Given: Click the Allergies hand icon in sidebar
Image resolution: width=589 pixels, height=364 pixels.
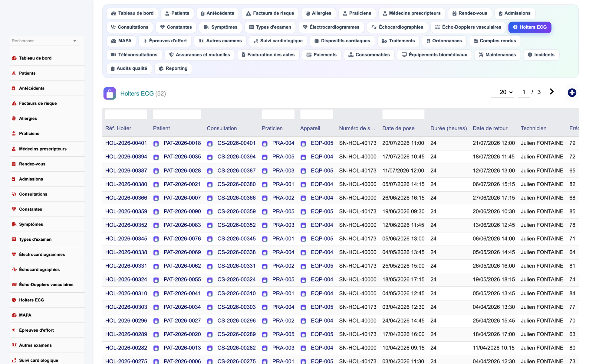Looking at the screenshot, I should tap(14, 119).
